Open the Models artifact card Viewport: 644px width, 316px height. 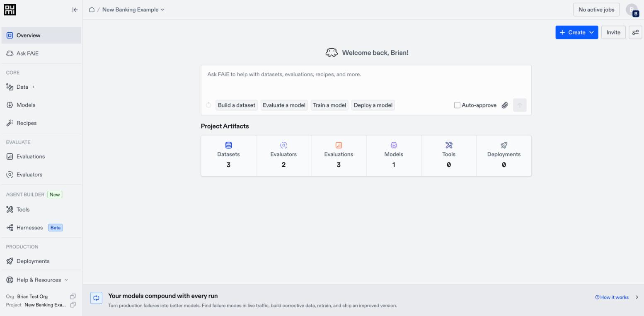[x=394, y=156]
